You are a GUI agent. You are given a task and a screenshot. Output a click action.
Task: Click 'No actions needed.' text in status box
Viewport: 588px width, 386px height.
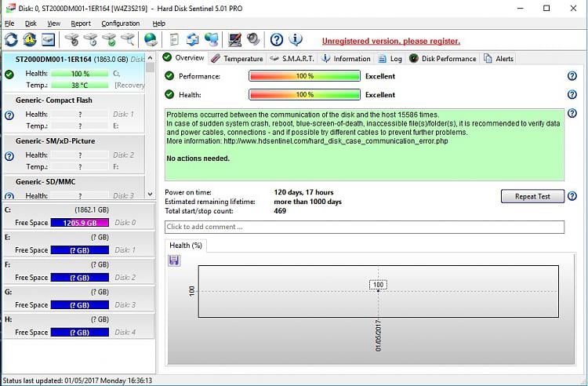coord(198,158)
